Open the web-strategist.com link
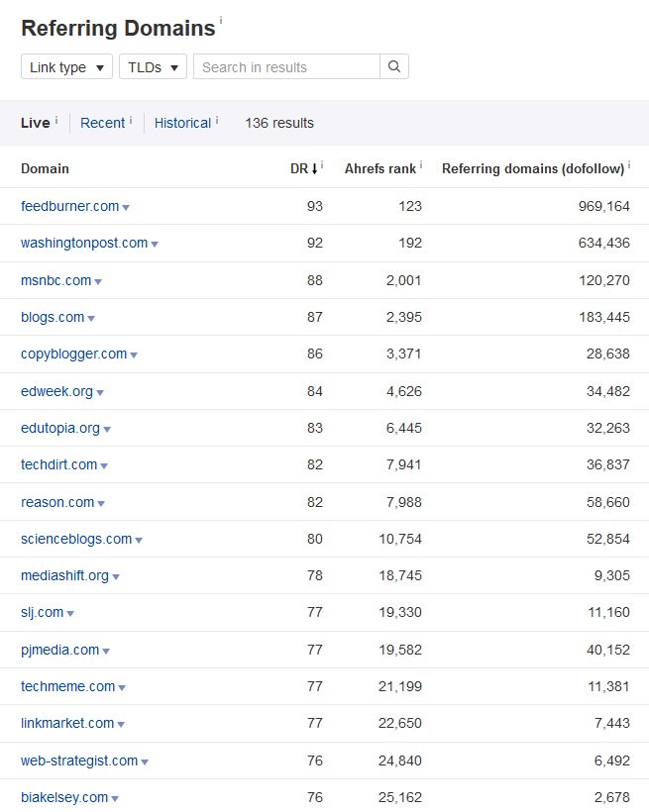This screenshot has width=649, height=812. click(79, 761)
